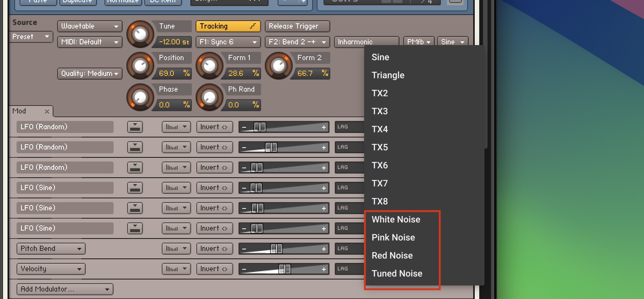Click the Tune value -12.00 st
The height and width of the screenshot is (299, 644).
coord(173,42)
